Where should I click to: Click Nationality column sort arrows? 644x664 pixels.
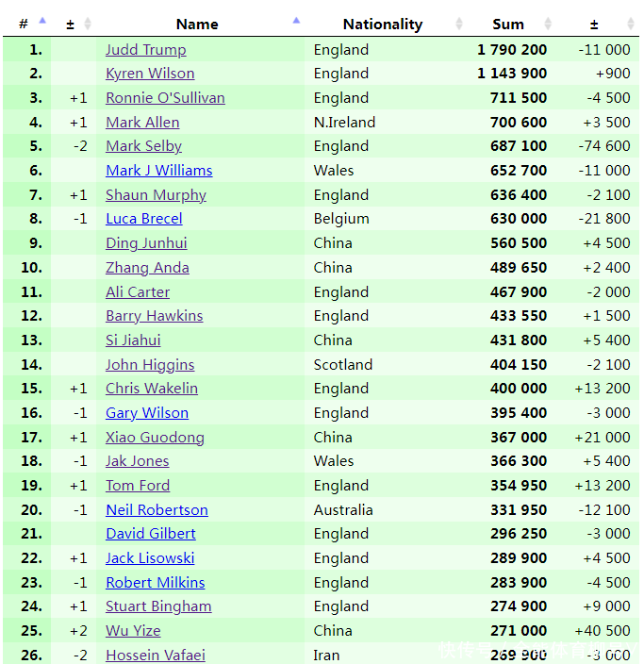click(x=459, y=24)
